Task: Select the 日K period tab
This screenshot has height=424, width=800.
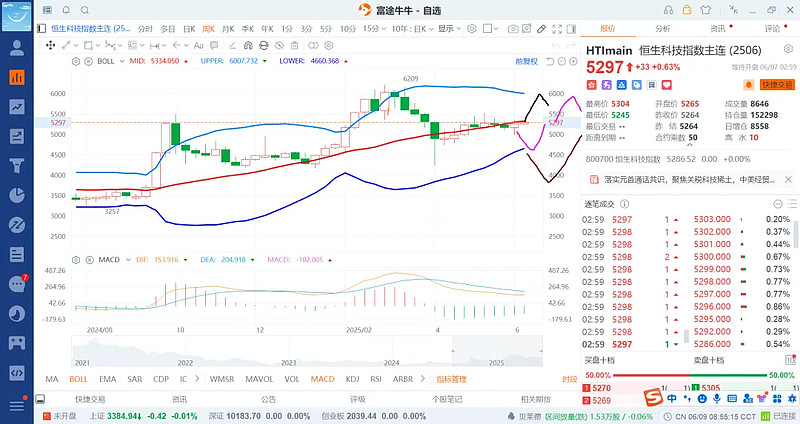Action: pos(189,29)
